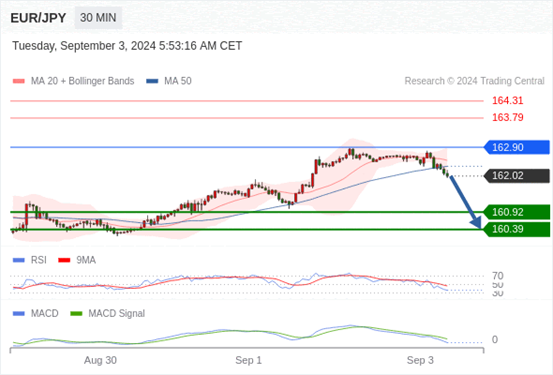The height and width of the screenshot is (375, 553).
Task: Click the 163.79 red resistance value
Action: pos(508,117)
